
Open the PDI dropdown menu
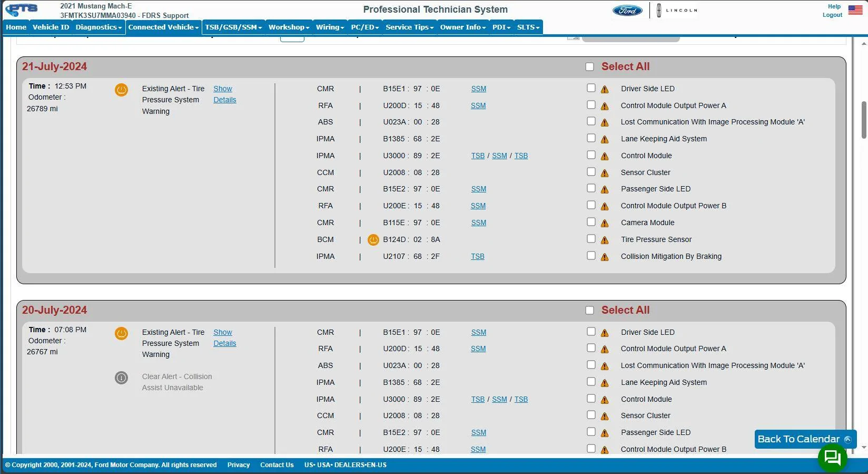[501, 27]
